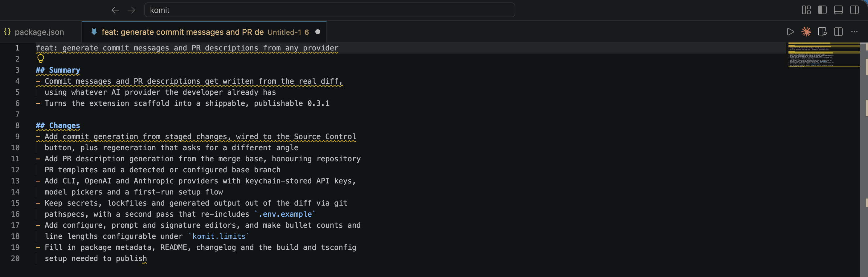Toggle the secondary side bar
The width and height of the screenshot is (868, 277).
pyautogui.click(x=854, y=10)
